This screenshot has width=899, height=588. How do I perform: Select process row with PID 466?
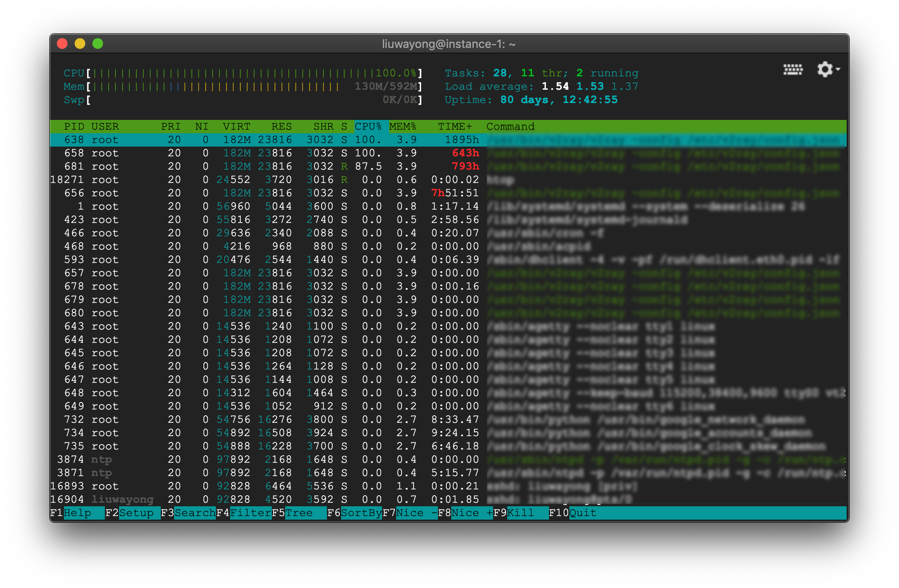click(x=448, y=233)
